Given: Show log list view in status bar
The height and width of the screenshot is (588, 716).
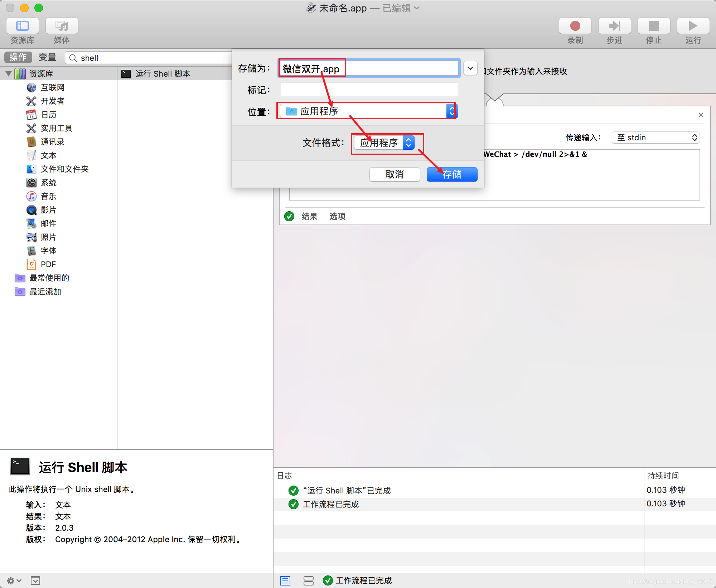Looking at the screenshot, I should pos(285,580).
